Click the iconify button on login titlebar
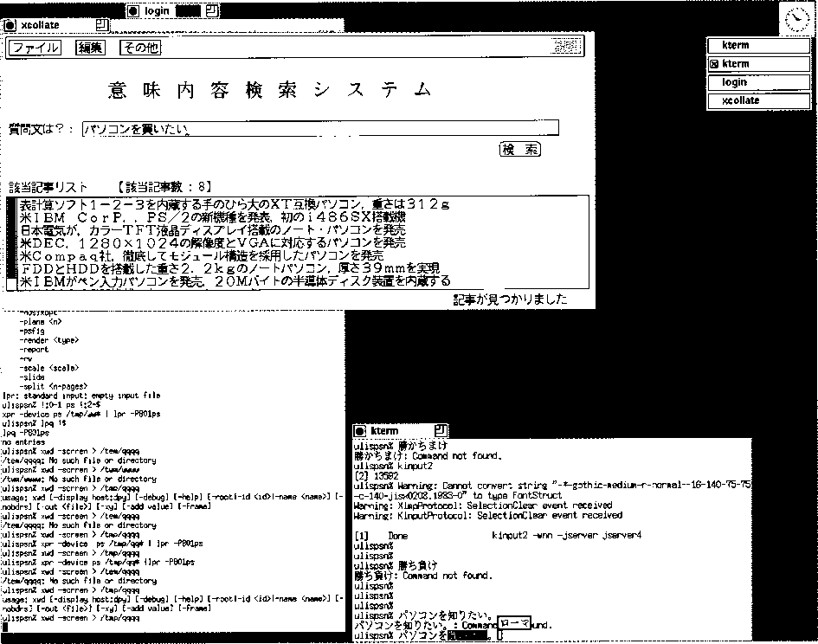The height and width of the screenshot is (644, 818). click(133, 11)
